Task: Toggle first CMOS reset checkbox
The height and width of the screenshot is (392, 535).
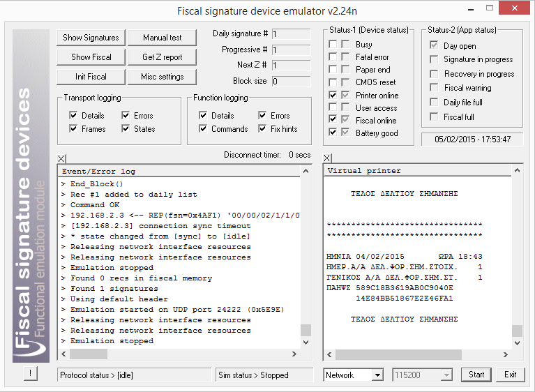Action: (x=333, y=82)
